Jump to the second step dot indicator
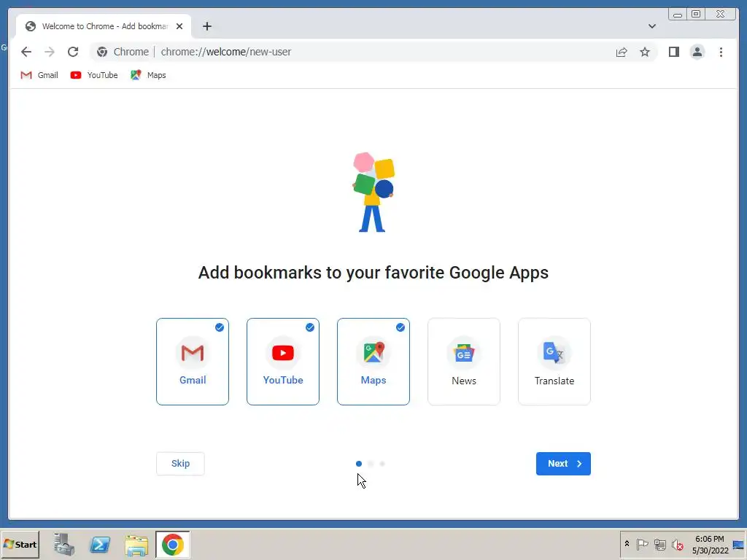The width and height of the screenshot is (747, 560). (x=371, y=463)
